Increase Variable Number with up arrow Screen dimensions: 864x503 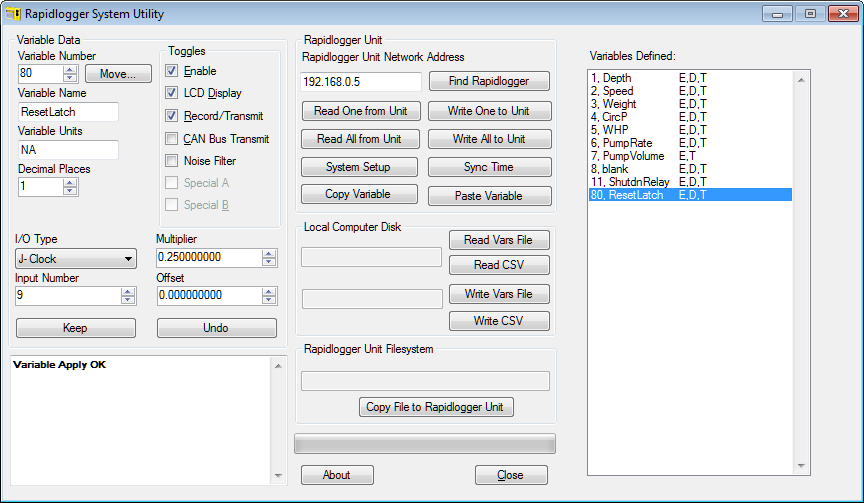[70, 69]
